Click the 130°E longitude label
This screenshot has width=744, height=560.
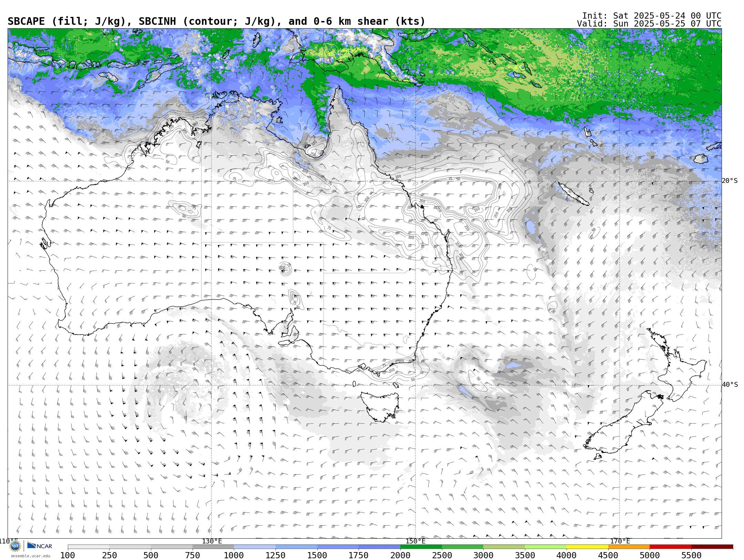[212, 541]
